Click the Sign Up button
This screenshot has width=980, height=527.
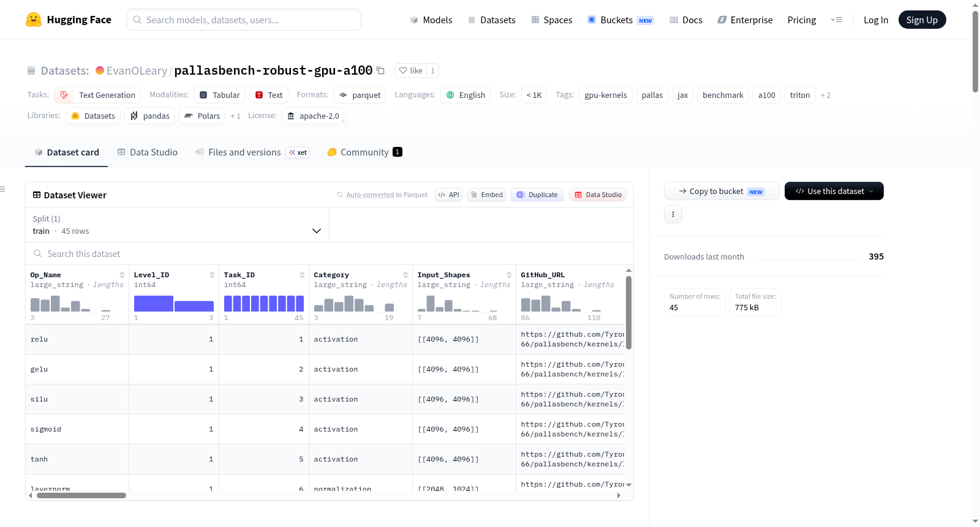coord(922,20)
